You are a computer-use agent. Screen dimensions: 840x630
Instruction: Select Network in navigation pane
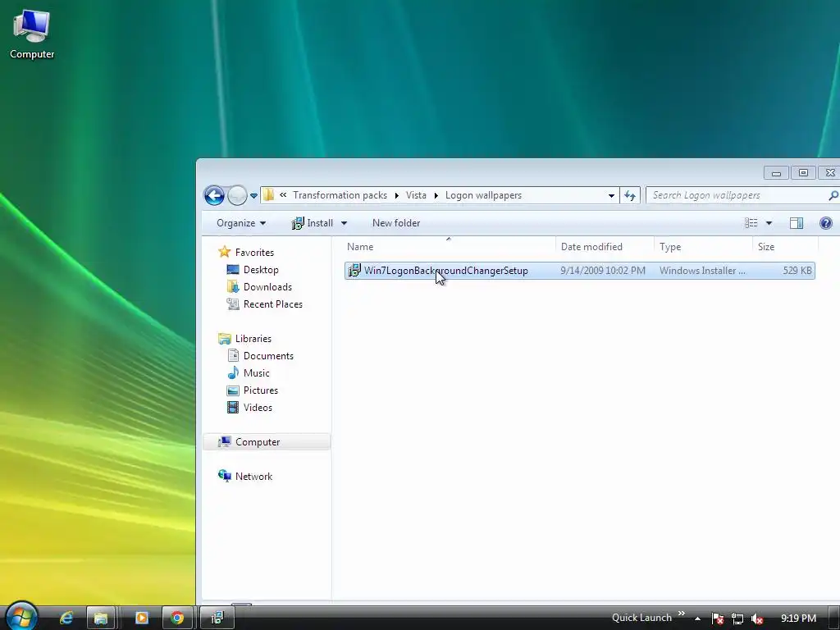click(x=245, y=477)
